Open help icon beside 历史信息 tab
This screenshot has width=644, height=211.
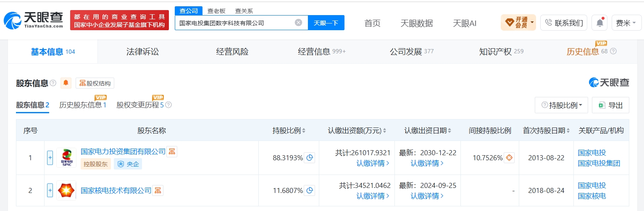tap(613, 51)
